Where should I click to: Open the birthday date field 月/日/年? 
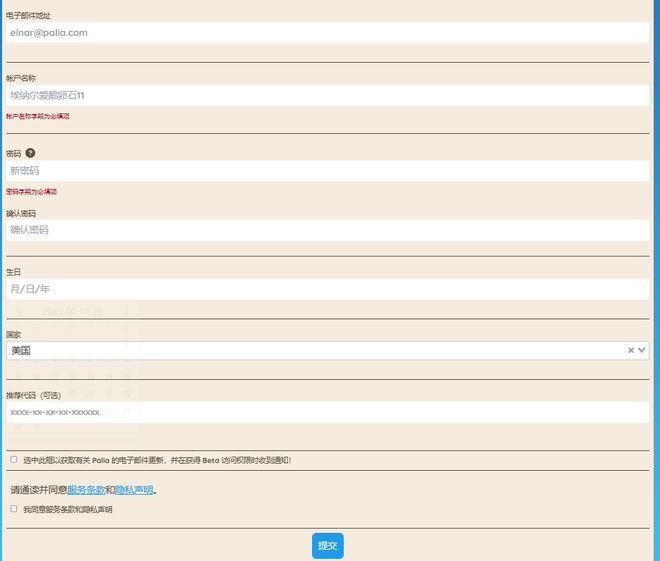[327, 289]
